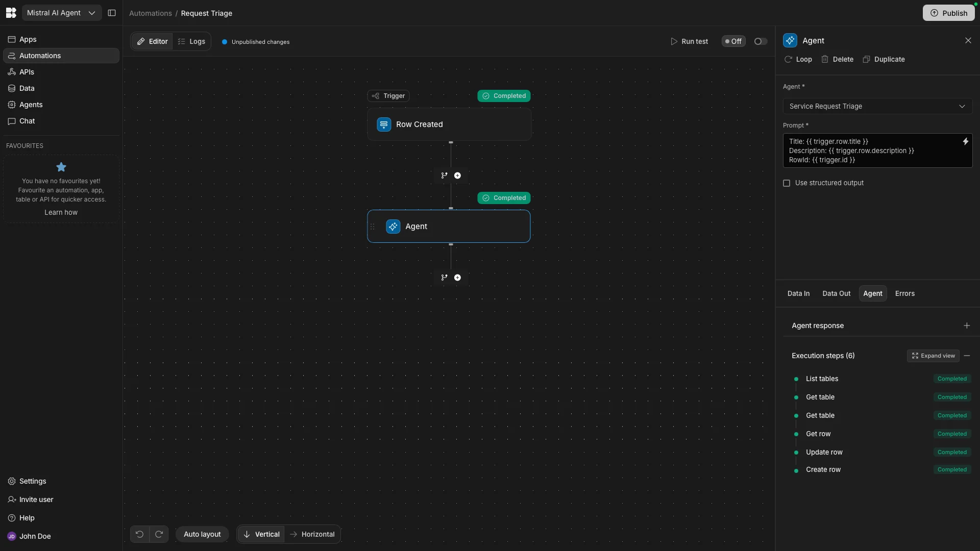Image resolution: width=980 pixels, height=551 pixels.
Task: Expand the Agent response section
Action: pyautogui.click(x=966, y=325)
